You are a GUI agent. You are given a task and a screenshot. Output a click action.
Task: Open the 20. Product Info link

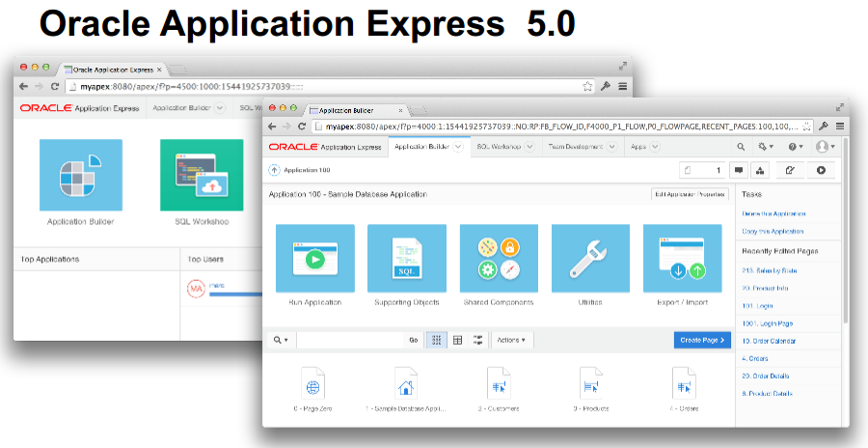pos(765,289)
